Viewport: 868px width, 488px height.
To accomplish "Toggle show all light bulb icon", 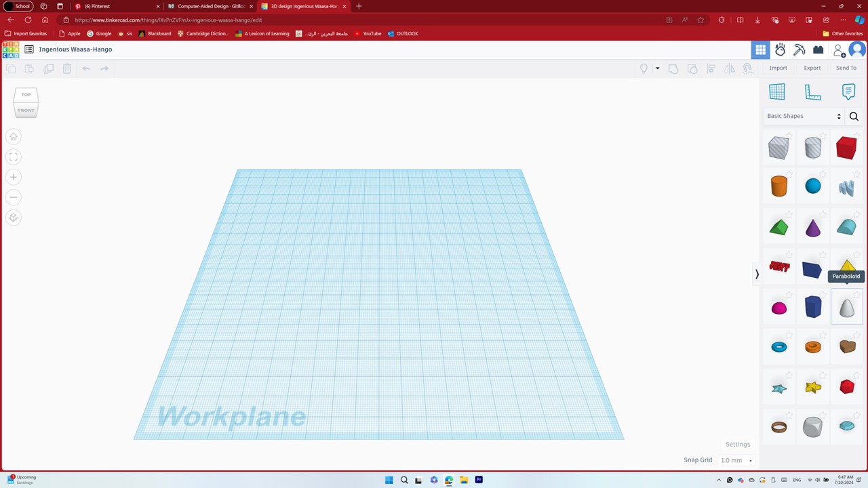I will click(x=644, y=68).
